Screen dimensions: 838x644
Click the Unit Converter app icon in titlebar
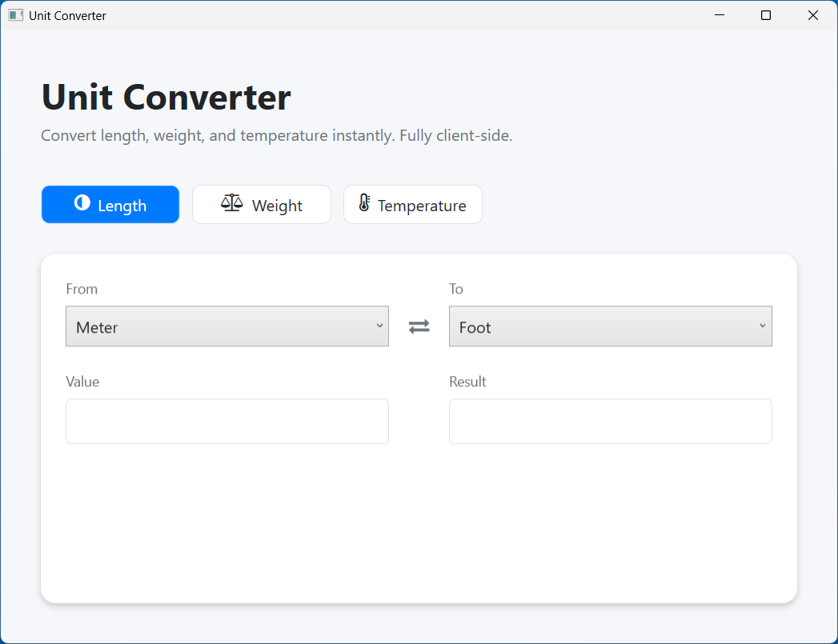pos(15,14)
